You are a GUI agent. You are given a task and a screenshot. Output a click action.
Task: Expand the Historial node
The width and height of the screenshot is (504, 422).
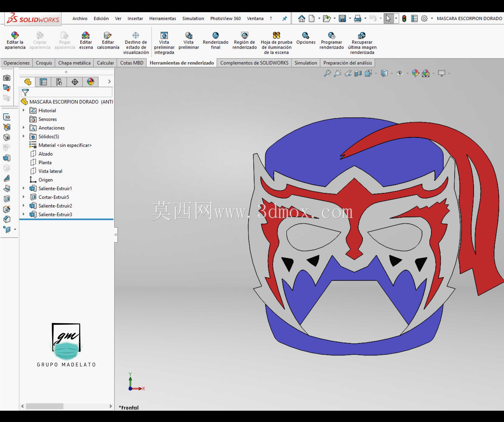coord(24,110)
